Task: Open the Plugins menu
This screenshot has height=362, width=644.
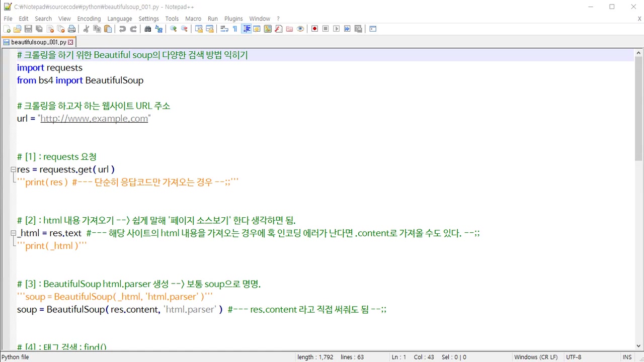Action: coord(233,19)
